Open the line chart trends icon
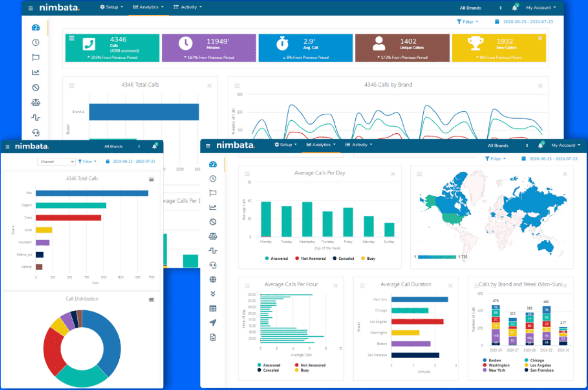Screen dimensions: 588x390 click(213, 207)
